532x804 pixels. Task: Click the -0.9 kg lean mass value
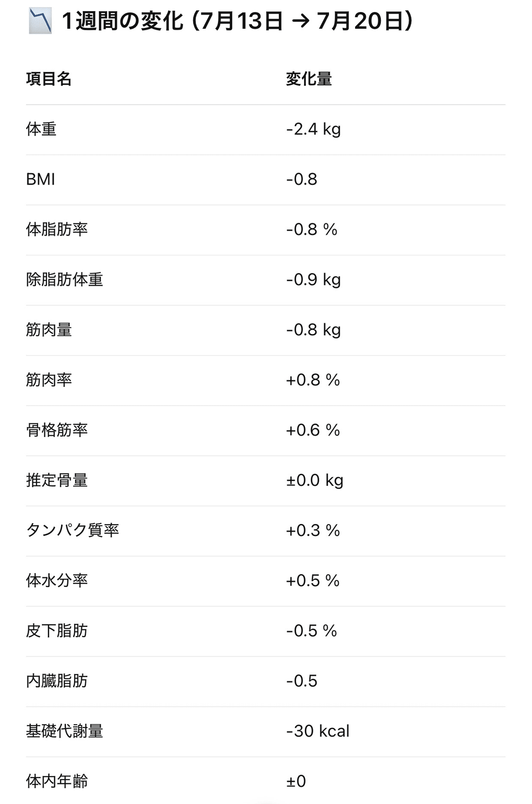click(313, 280)
